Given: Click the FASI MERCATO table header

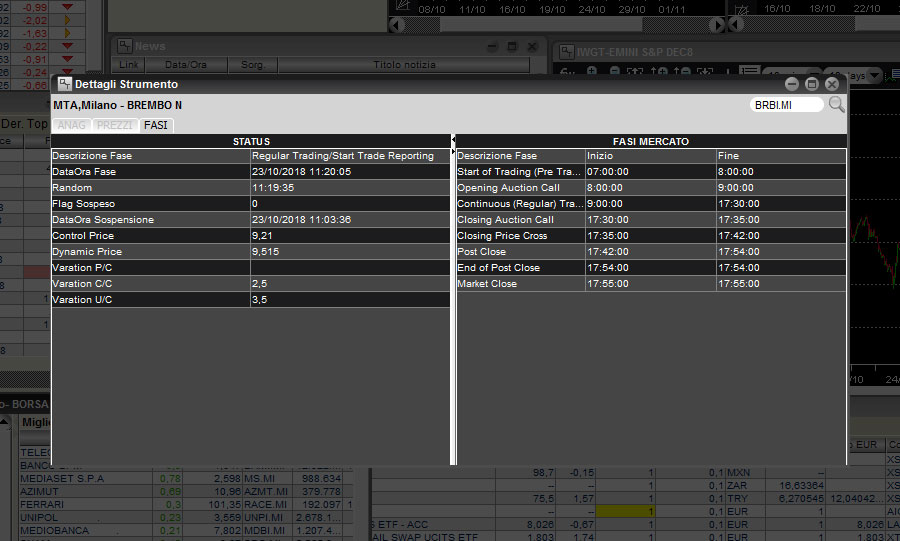Looking at the screenshot, I should coord(651,141).
